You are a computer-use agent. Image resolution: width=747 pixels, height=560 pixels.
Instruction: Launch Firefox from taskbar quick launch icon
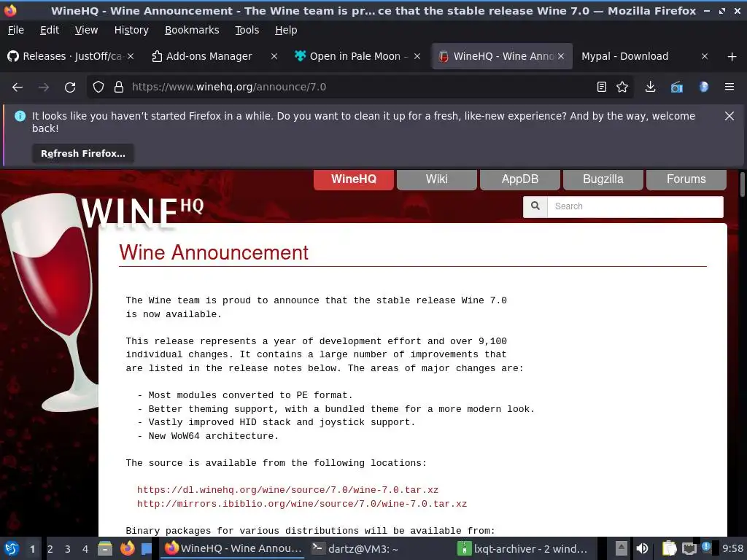(x=127, y=548)
